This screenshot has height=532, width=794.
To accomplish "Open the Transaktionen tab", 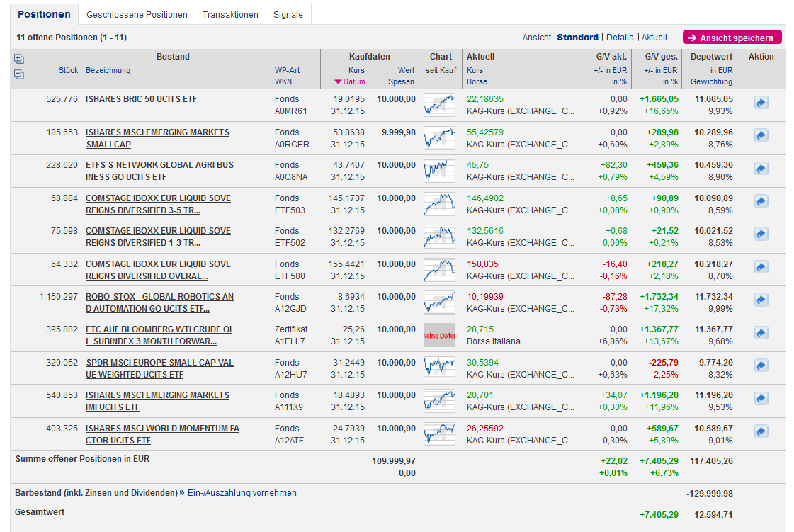I will coord(230,15).
